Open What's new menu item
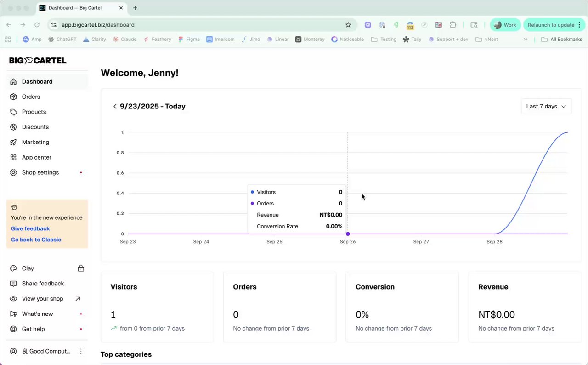Viewport: 588px width, 365px height. point(38,314)
